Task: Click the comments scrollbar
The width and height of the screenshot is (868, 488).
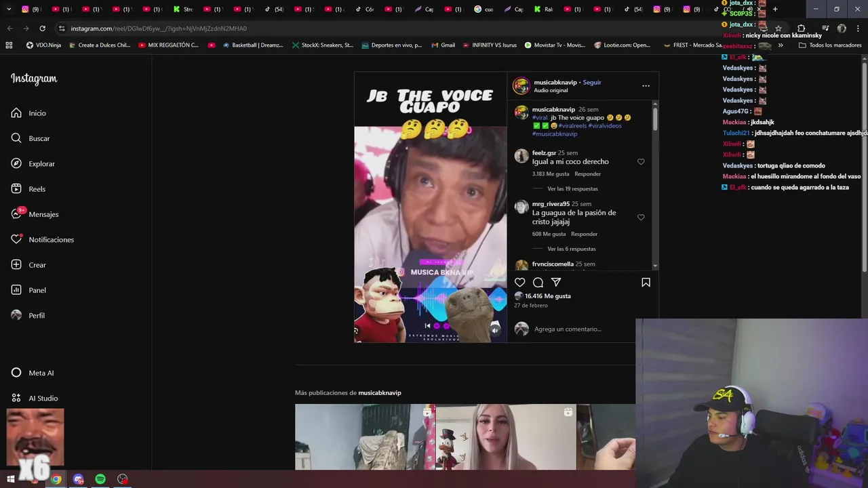Action: pos(655,119)
